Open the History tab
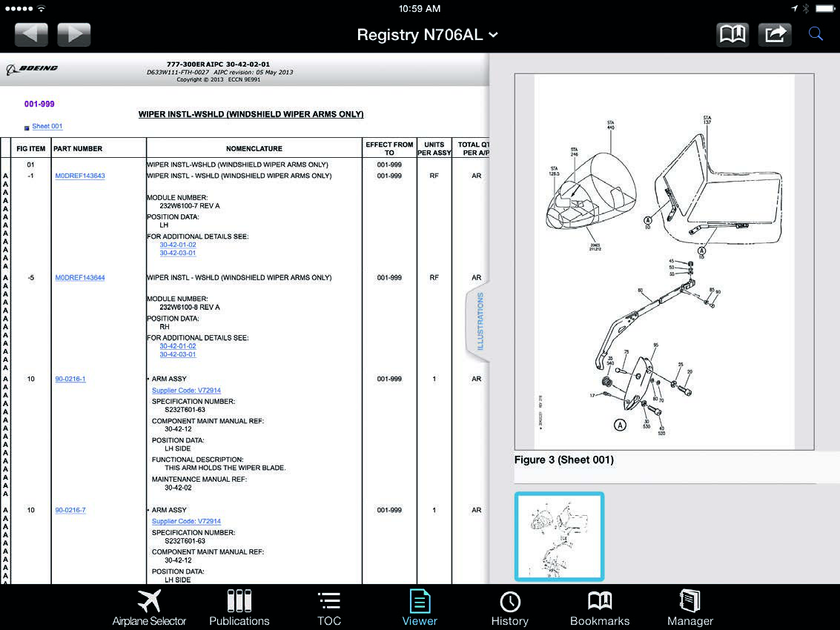840x630 pixels. tap(509, 608)
